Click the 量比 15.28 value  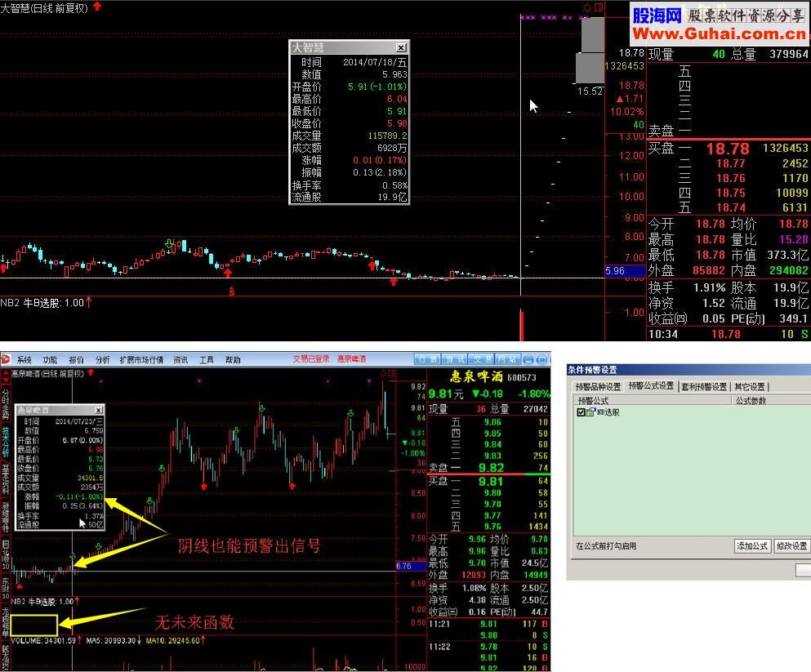[x=769, y=239]
